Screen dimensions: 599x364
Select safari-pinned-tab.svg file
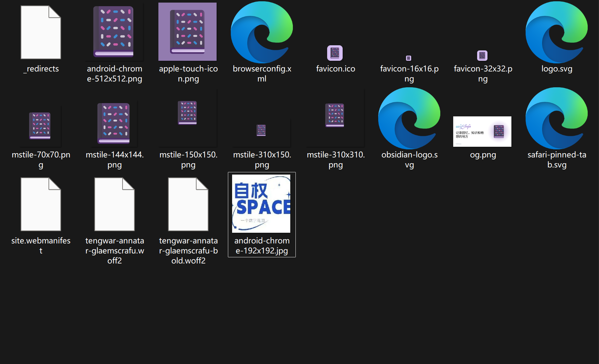[557, 118]
